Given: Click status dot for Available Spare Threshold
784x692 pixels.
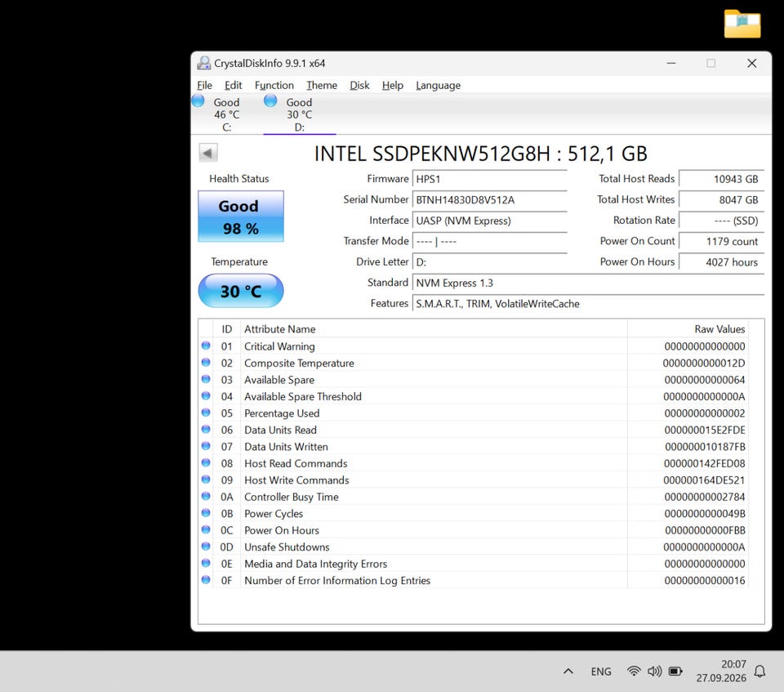Looking at the screenshot, I should pyautogui.click(x=206, y=395).
